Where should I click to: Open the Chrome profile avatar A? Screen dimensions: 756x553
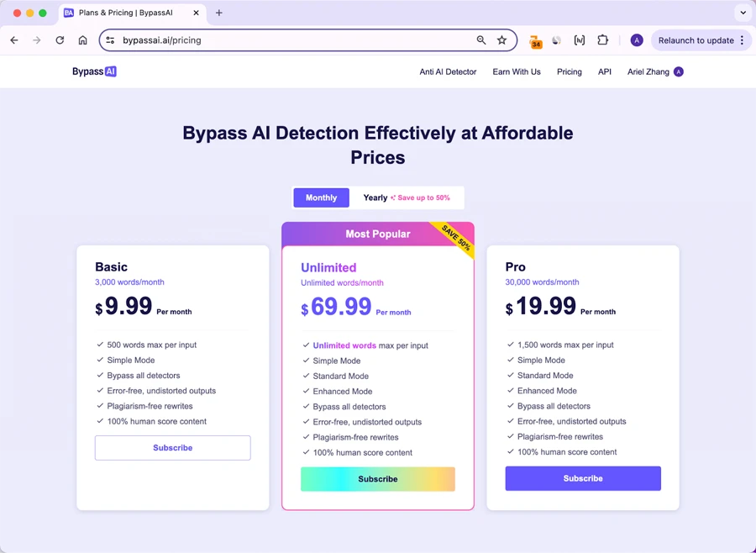pos(637,40)
